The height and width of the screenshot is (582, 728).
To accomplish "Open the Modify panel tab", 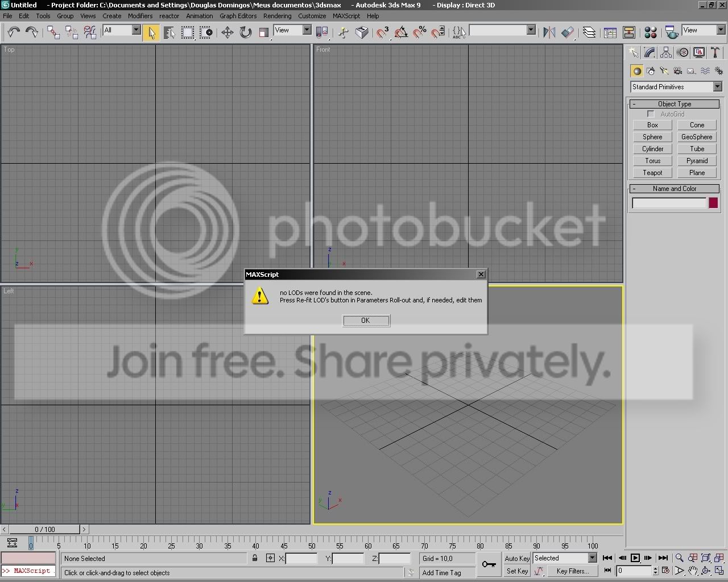I will tap(650, 53).
